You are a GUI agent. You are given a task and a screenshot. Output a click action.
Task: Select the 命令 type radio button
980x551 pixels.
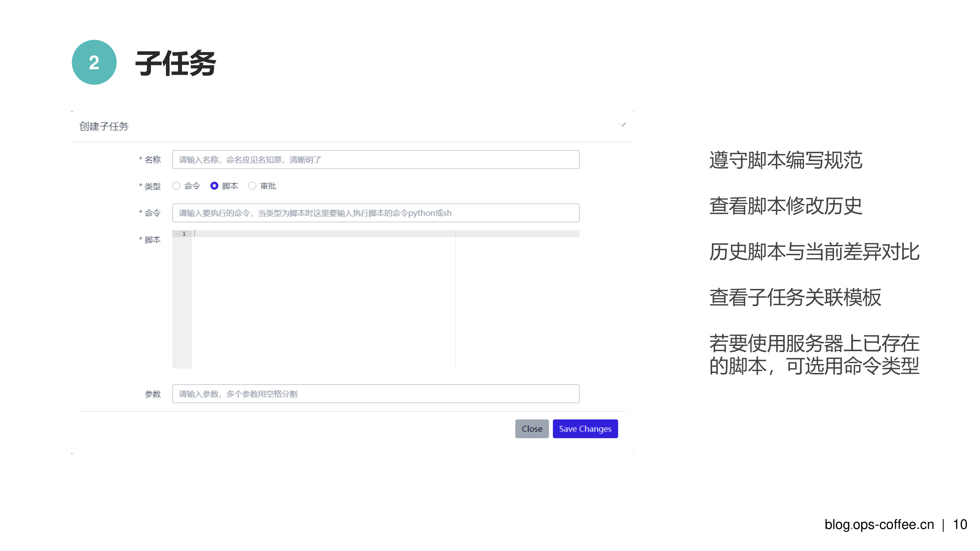[176, 186]
